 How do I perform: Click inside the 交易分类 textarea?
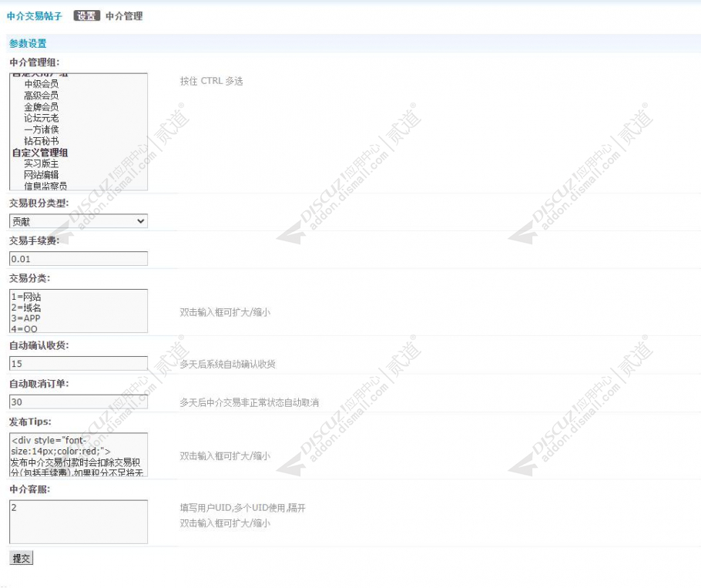click(79, 311)
